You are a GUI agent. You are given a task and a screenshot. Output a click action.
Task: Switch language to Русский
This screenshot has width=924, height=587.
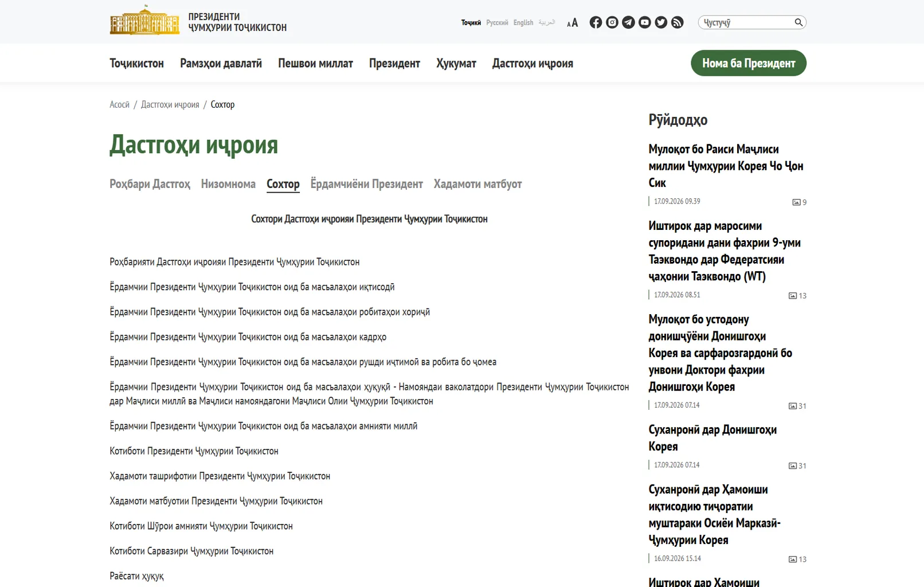click(497, 23)
